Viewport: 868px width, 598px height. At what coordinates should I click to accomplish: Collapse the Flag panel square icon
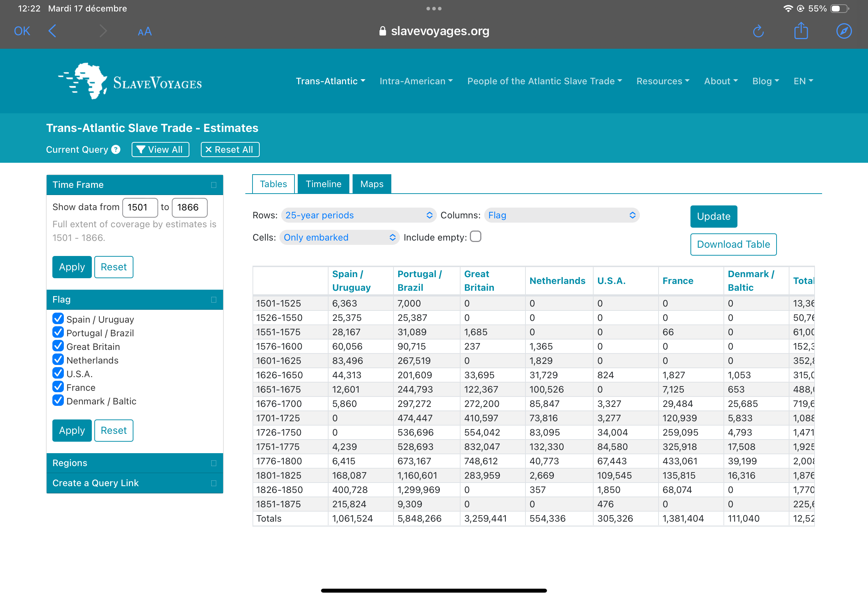[214, 299]
